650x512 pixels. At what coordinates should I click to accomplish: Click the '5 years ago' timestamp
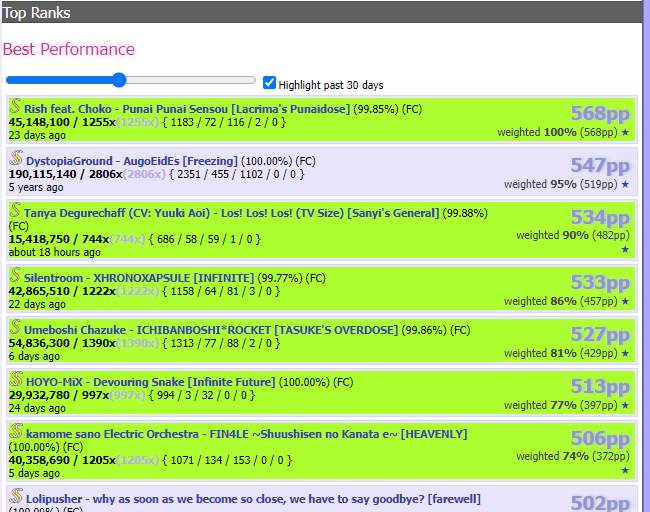[x=36, y=187]
